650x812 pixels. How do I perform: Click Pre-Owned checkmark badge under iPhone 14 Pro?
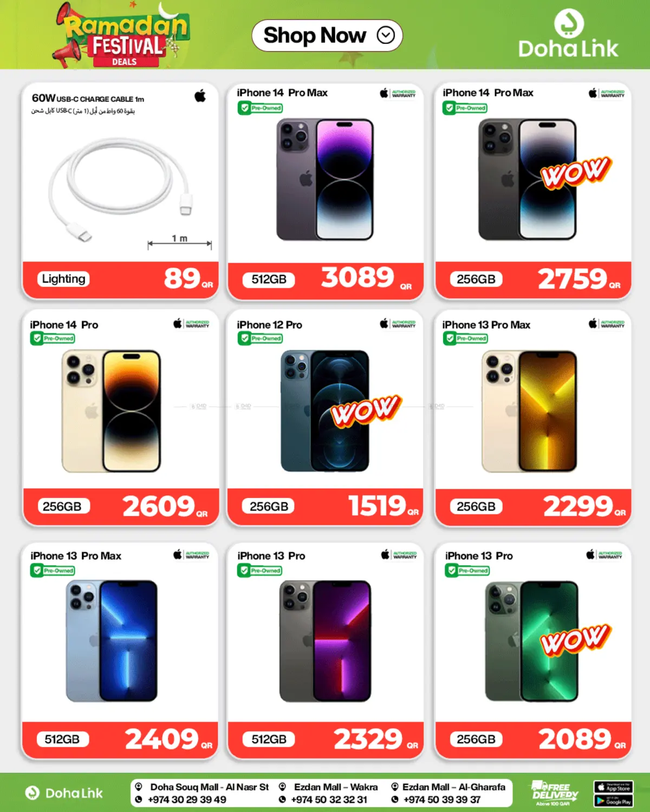point(53,338)
